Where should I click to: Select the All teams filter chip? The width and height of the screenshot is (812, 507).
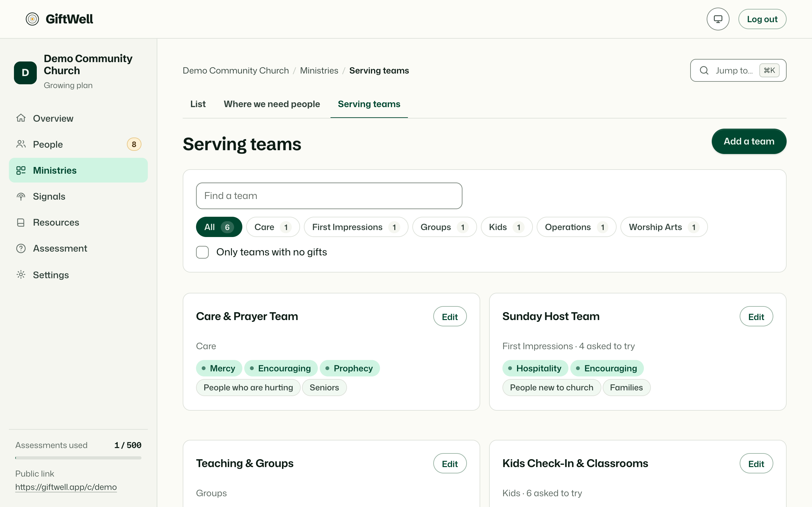219,227
